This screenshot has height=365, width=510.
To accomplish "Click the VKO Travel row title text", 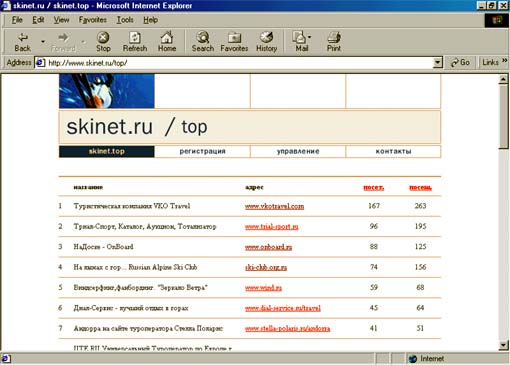I will [x=132, y=206].
